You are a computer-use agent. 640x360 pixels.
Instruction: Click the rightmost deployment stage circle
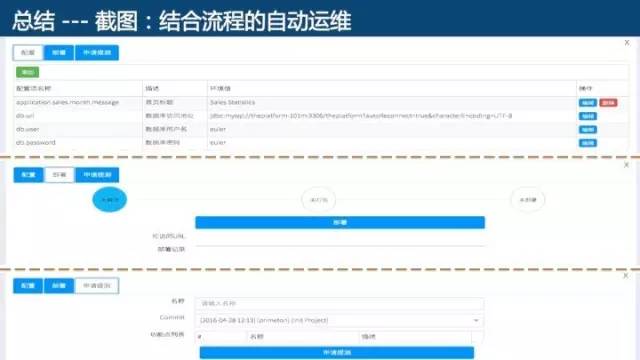pos(528,200)
